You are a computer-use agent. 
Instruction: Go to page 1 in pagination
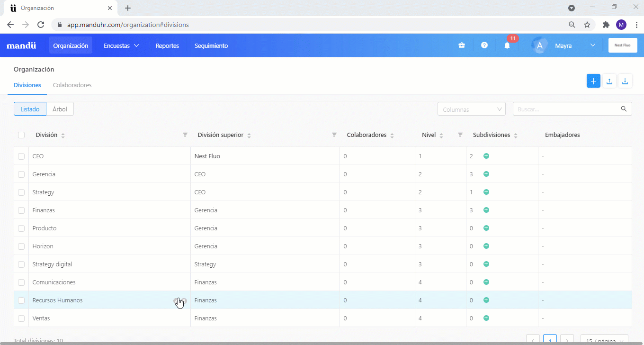(x=550, y=340)
